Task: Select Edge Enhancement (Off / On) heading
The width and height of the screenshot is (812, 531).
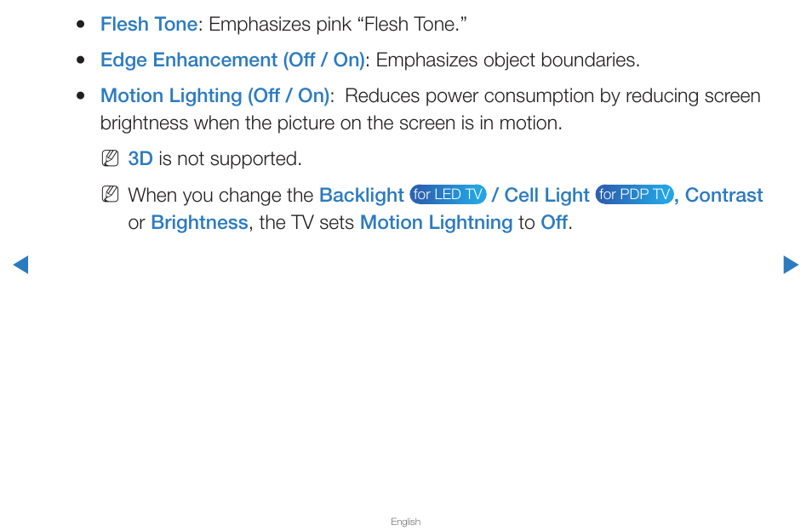Action: pos(232,60)
